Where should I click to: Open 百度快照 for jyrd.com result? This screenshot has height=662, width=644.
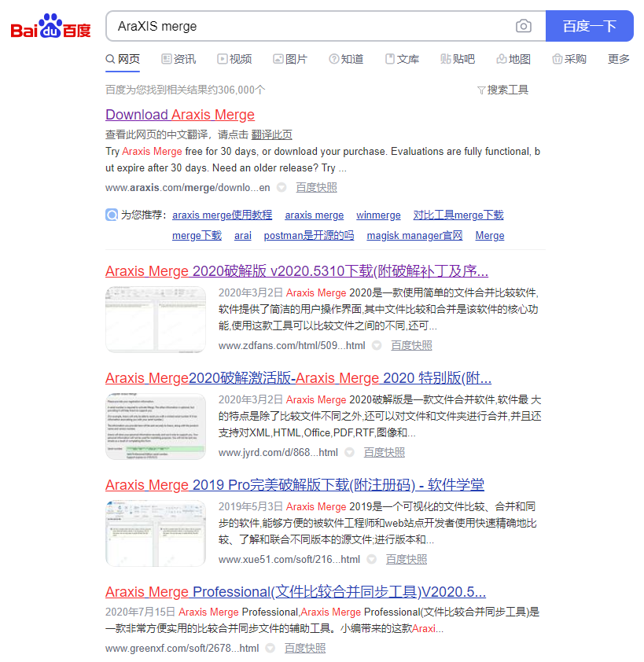tap(385, 453)
